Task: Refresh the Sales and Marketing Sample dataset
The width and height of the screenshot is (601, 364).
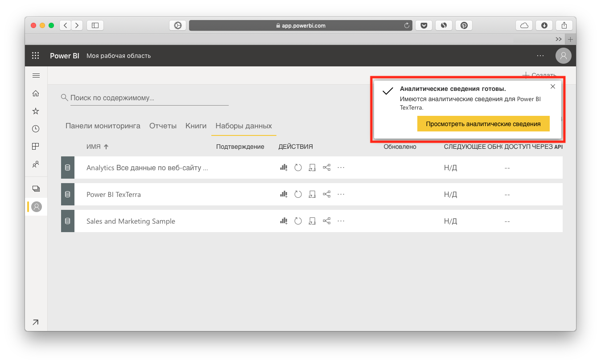Action: [x=298, y=221]
